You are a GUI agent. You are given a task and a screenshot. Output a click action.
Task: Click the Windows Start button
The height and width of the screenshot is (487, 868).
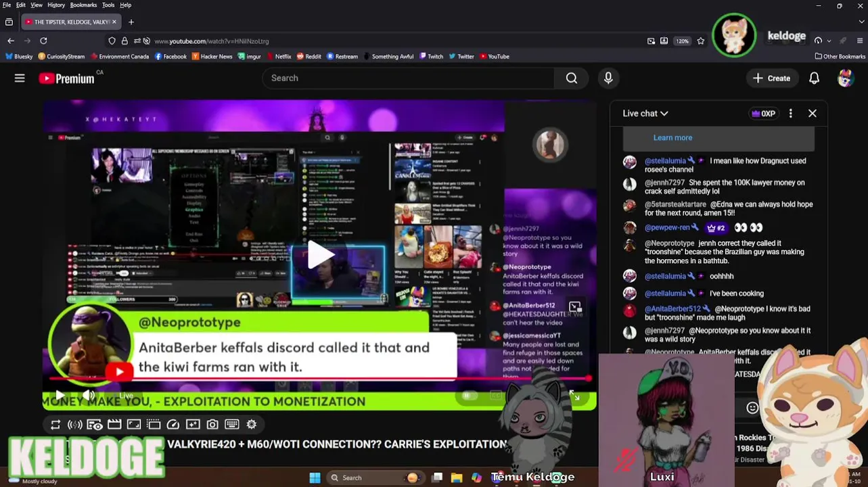(315, 478)
